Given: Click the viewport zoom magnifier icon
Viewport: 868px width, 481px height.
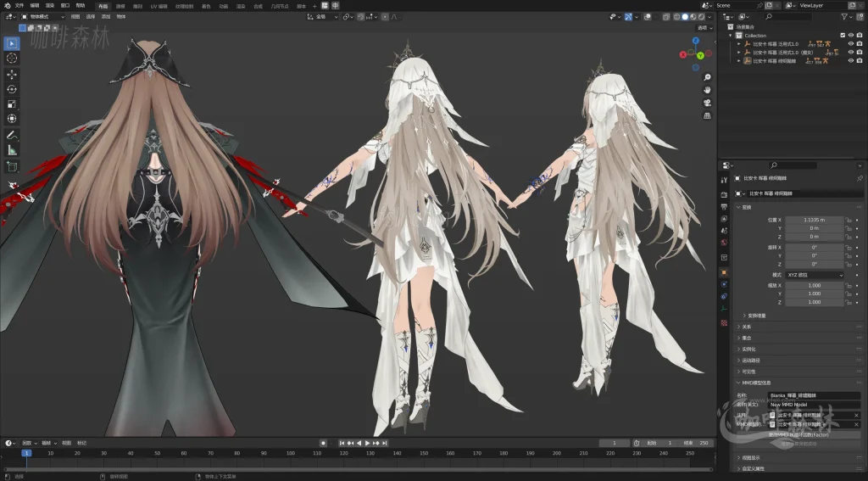Looking at the screenshot, I should click(707, 77).
